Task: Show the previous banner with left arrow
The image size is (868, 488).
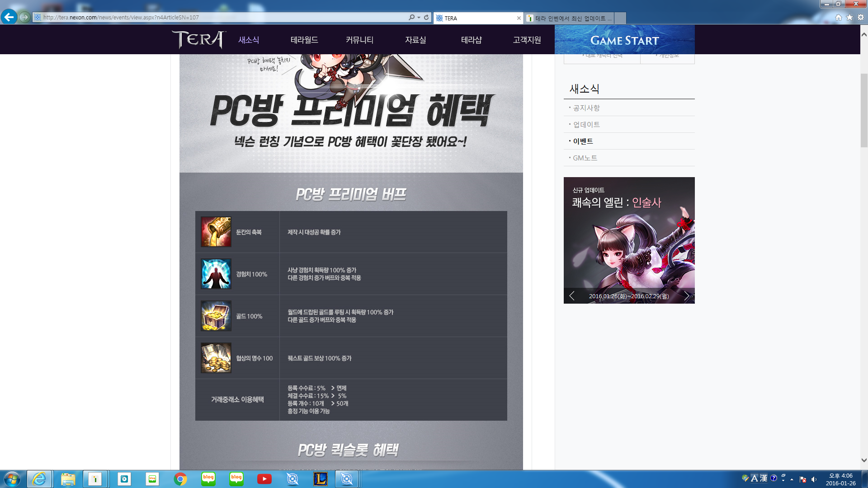Action: point(572,296)
